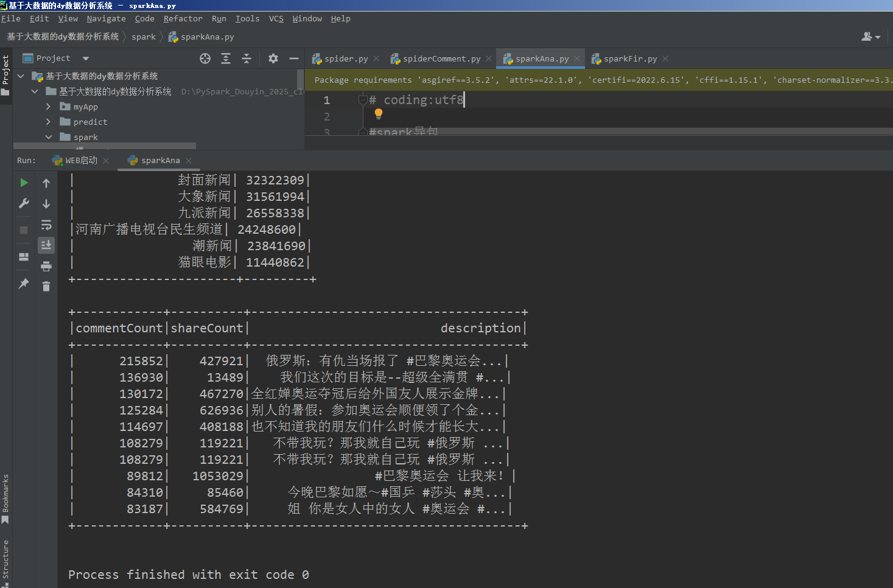Collapse the spark folder
The width and height of the screenshot is (893, 588).
48,137
